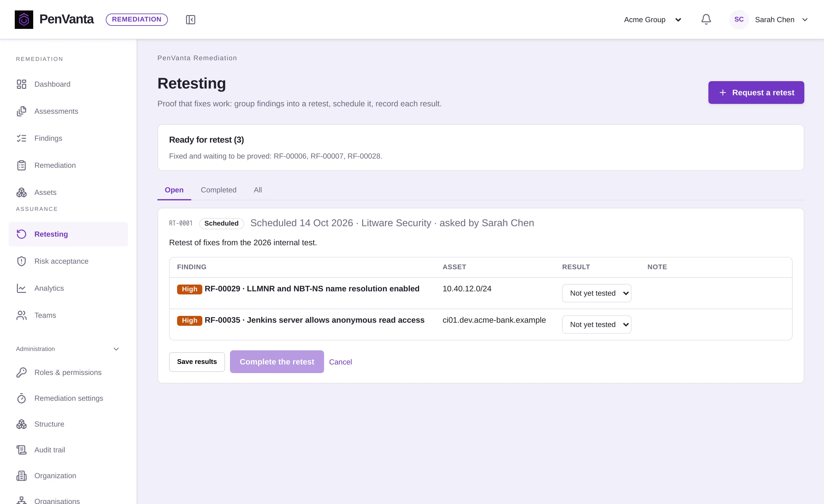Open result dropdown for RF-00035
Image resolution: width=824 pixels, height=504 pixels.
[596, 325]
